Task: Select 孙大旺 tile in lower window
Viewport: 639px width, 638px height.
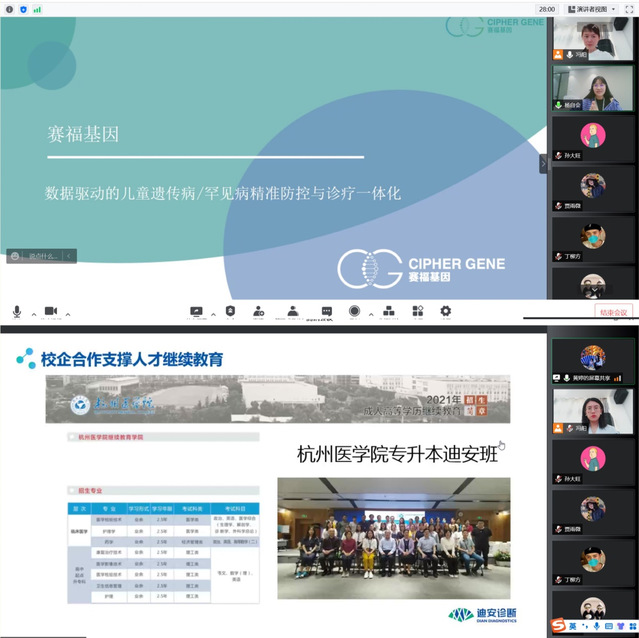Action: [x=593, y=463]
